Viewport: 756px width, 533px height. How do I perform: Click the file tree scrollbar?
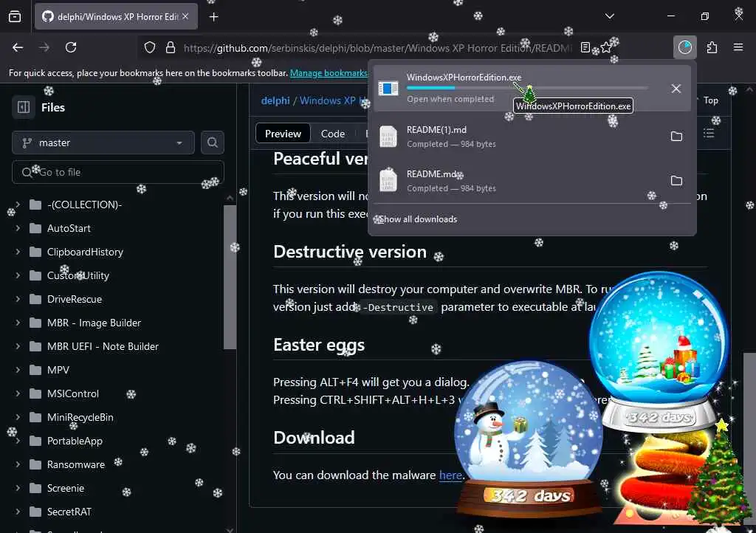point(230,277)
